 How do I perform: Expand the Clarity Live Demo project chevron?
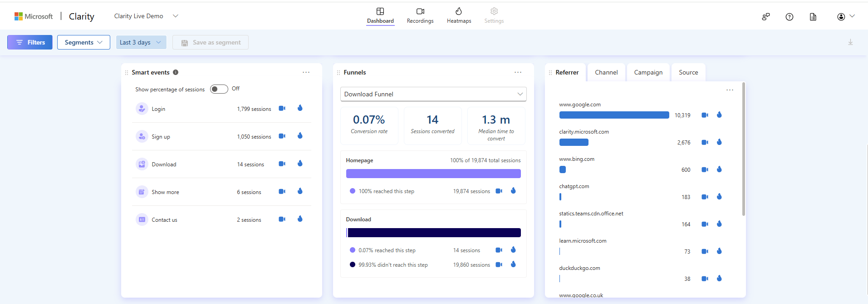tap(176, 16)
